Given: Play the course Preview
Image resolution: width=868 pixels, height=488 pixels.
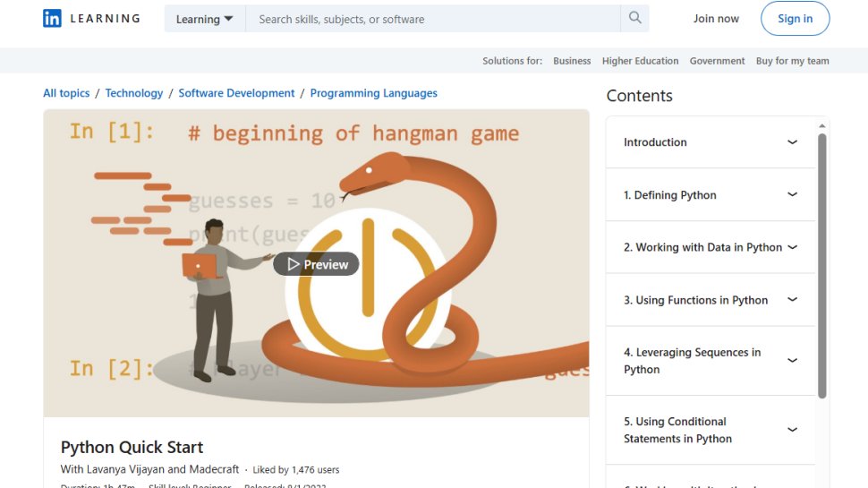Looking at the screenshot, I should pos(316,264).
